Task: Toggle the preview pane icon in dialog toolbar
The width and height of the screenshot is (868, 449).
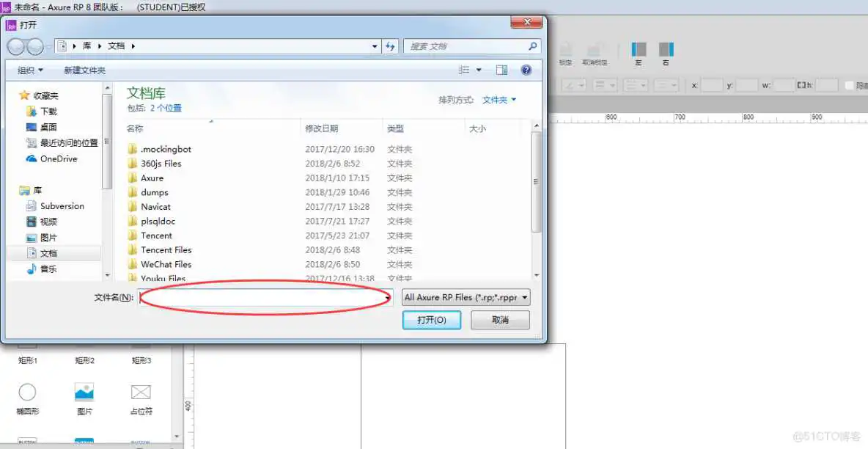Action: click(501, 70)
